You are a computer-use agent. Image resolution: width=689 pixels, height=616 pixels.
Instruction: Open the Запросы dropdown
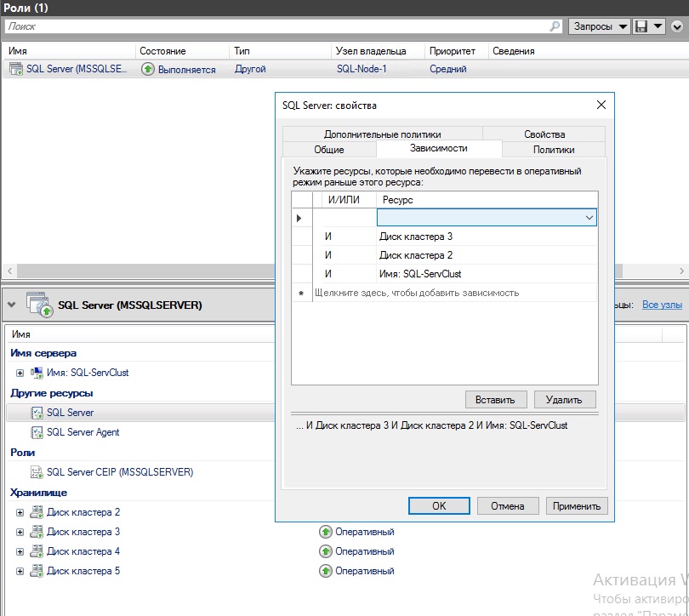click(x=600, y=26)
